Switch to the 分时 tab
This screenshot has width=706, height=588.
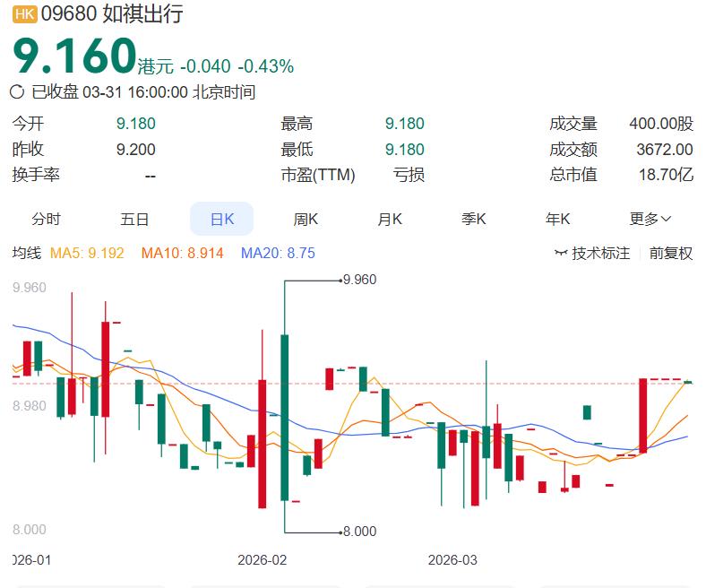pyautogui.click(x=46, y=219)
